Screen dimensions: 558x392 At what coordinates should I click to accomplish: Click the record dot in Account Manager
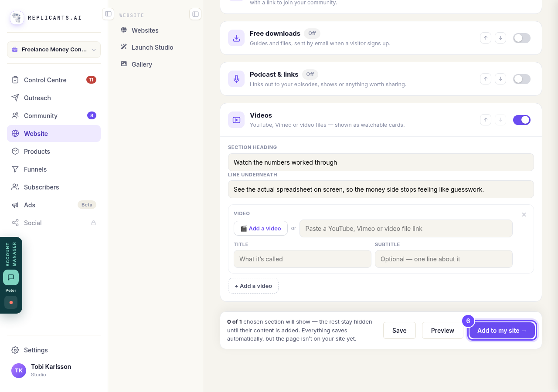(x=11, y=302)
